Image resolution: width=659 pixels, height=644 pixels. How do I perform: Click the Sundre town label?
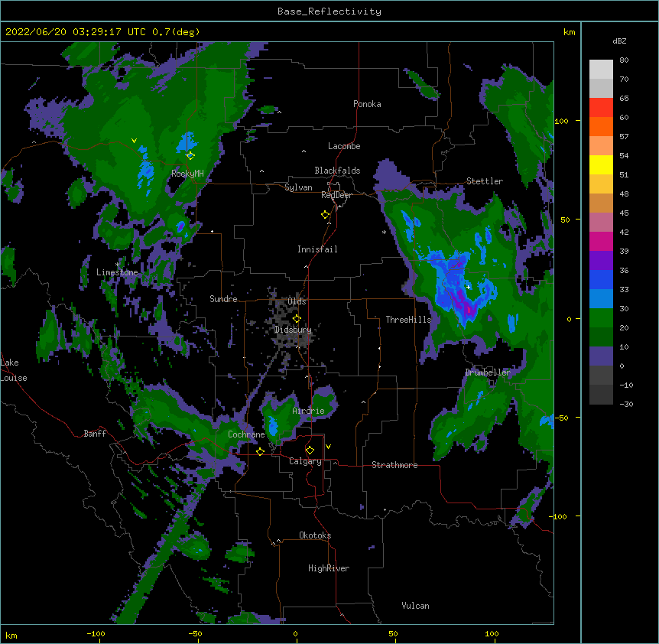(223, 299)
